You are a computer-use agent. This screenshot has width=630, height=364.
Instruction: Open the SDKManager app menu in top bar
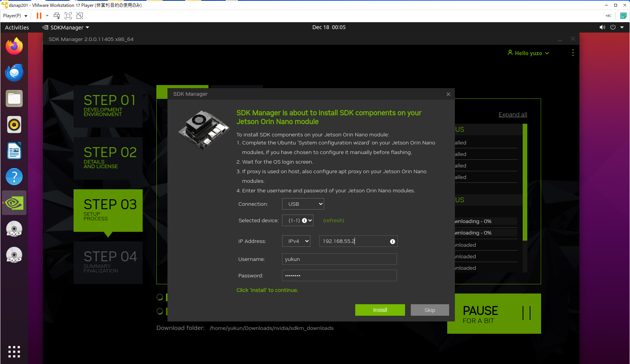coord(66,28)
